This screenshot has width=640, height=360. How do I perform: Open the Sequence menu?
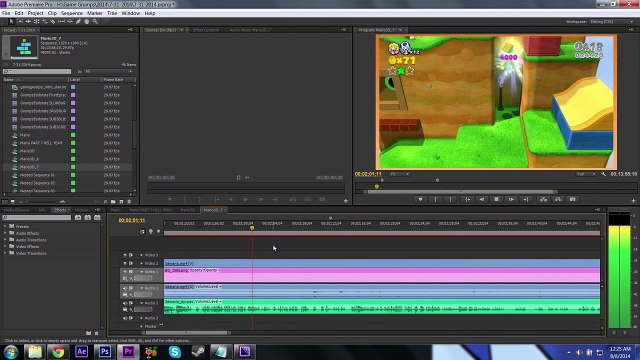click(x=72, y=13)
